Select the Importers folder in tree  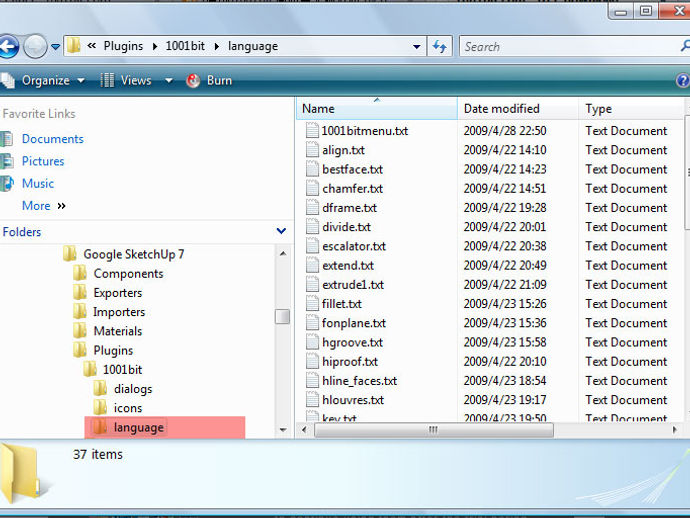(119, 312)
